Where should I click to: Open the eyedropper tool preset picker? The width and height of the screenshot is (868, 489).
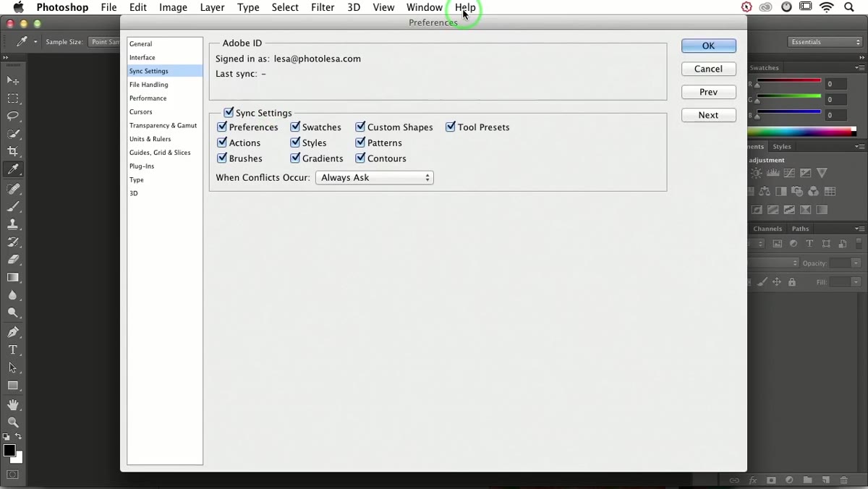point(26,42)
